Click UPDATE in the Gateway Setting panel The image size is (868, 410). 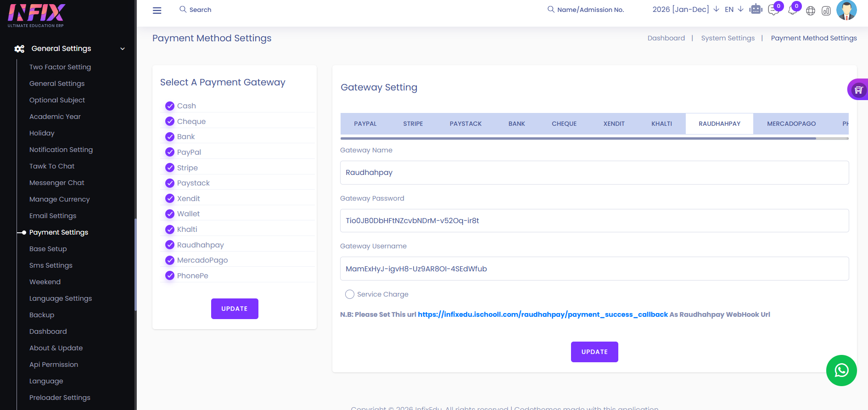click(x=594, y=352)
